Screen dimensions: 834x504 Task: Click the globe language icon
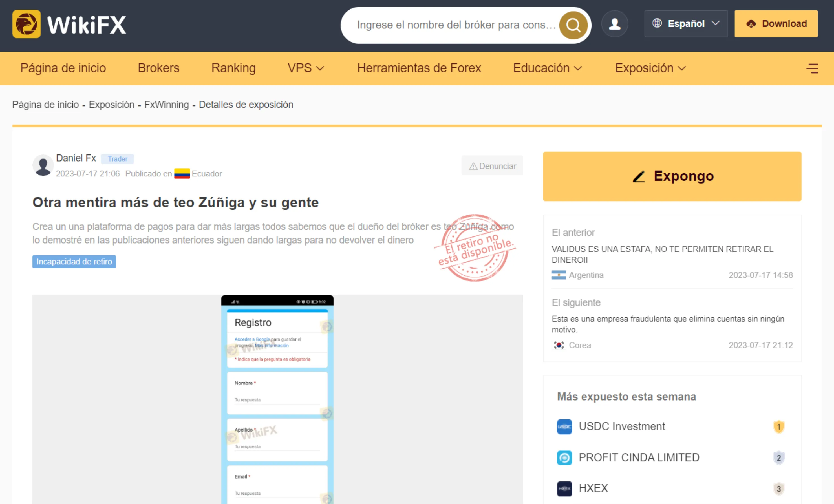[x=657, y=23]
